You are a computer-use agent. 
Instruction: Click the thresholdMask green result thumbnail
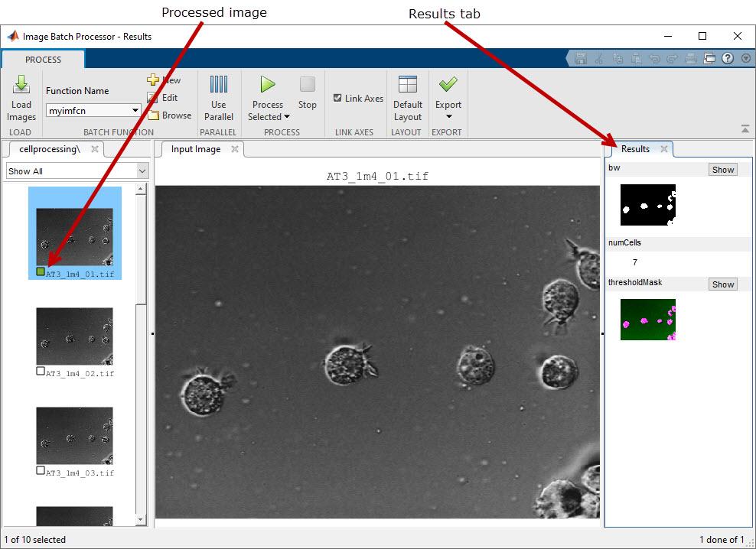(648, 320)
